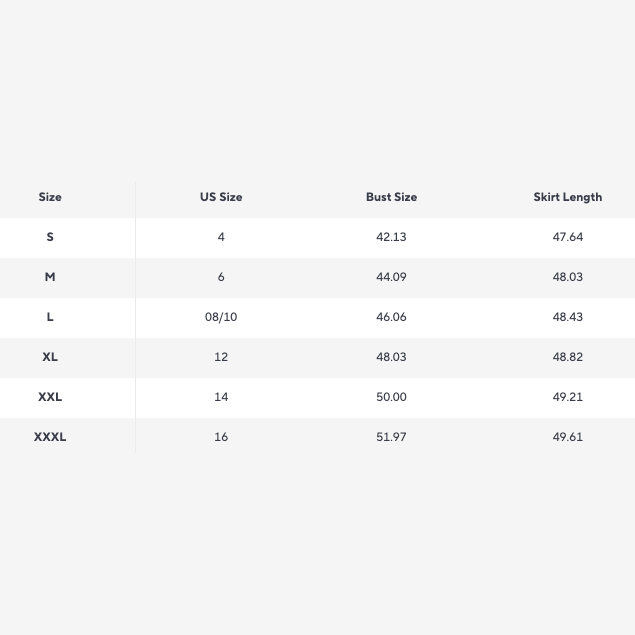Image resolution: width=635 pixels, height=635 pixels.
Task: Click the Size column header
Action: 50,197
